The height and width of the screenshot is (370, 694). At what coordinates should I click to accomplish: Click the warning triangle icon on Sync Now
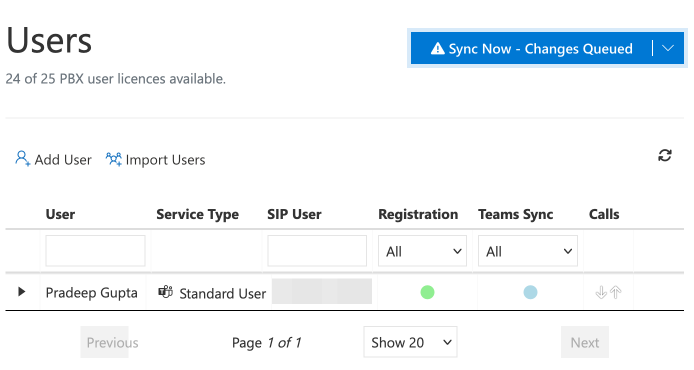(437, 48)
